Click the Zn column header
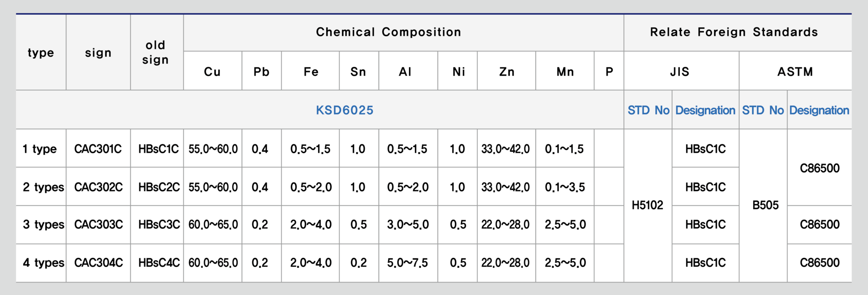The width and height of the screenshot is (868, 295). pos(507,71)
